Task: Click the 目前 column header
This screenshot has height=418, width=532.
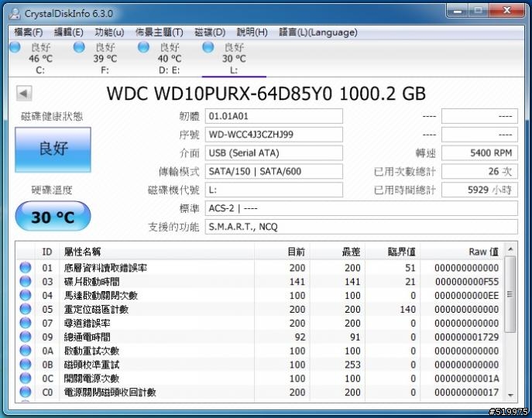Action: [x=282, y=252]
